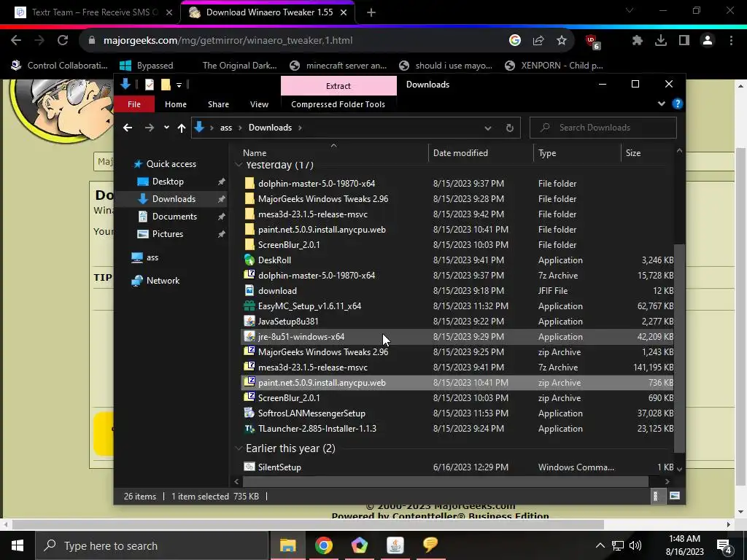Image resolution: width=747 pixels, height=560 pixels.
Task: Open the uBlock Origin extension icon
Action: (x=592, y=42)
